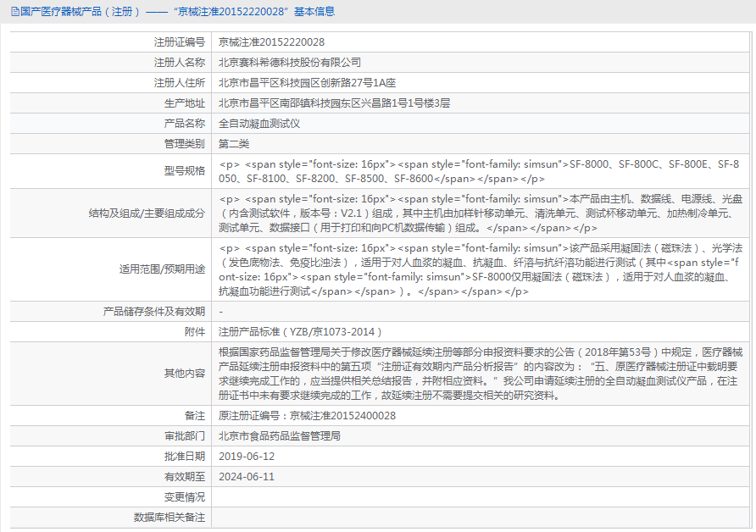756x532 pixels.
Task: Select the approval date 2019-06-12
Action: [247, 456]
